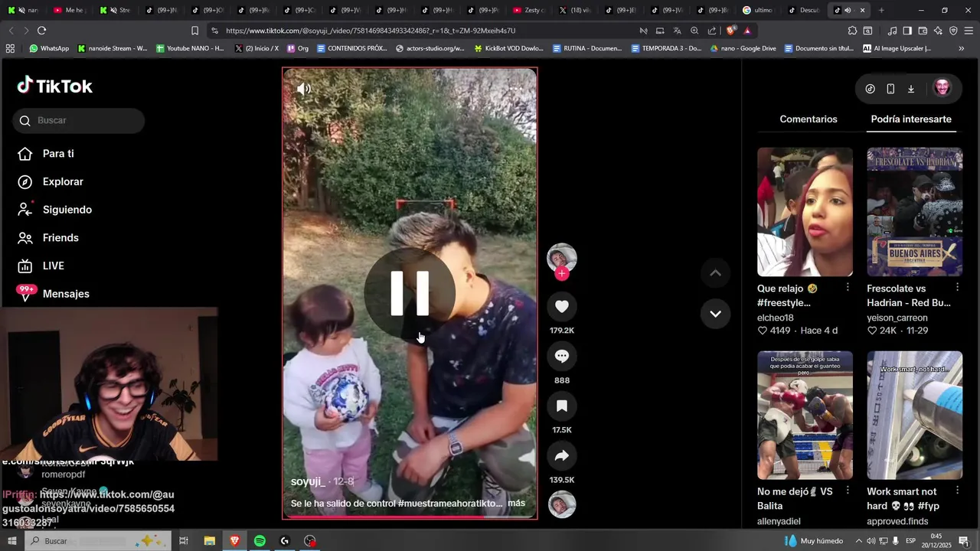The height and width of the screenshot is (551, 980).
Task: Toggle play or pause on the video
Action: [410, 293]
